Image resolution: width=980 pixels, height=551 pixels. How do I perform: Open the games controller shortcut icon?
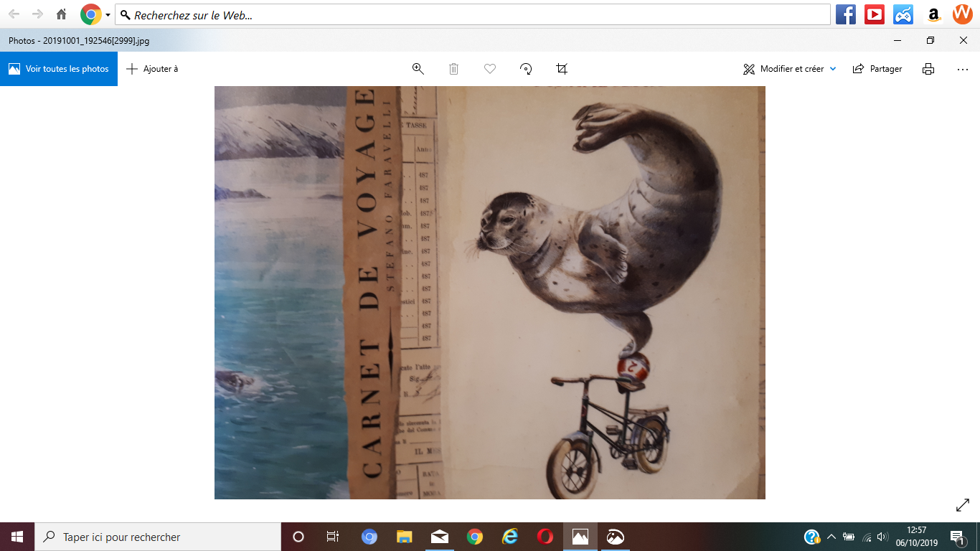click(x=903, y=14)
